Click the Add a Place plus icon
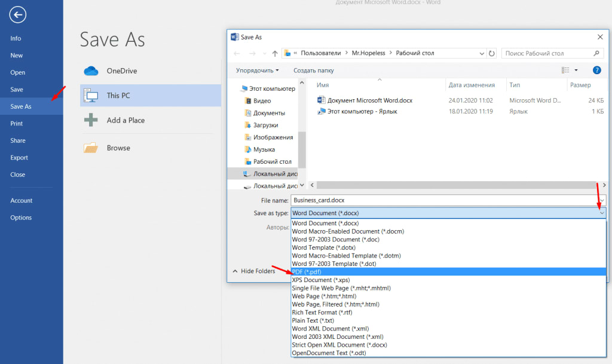Image resolution: width=612 pixels, height=364 pixels. pos(91,120)
